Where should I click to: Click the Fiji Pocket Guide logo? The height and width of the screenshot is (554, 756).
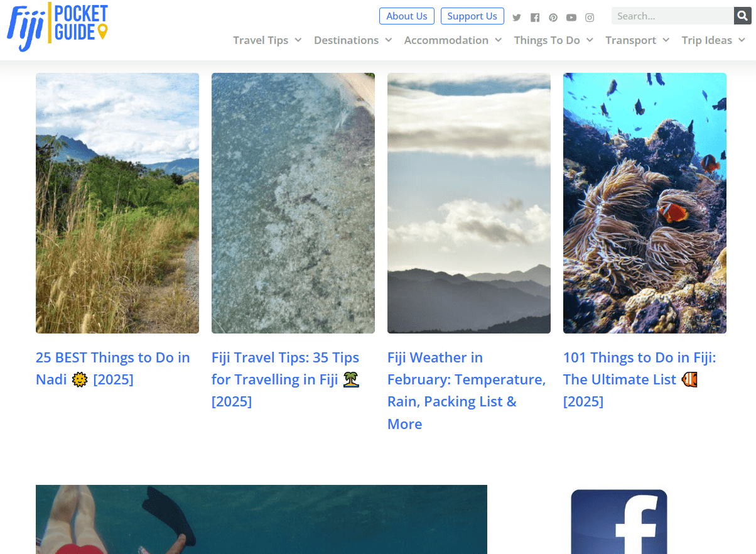tap(57, 26)
